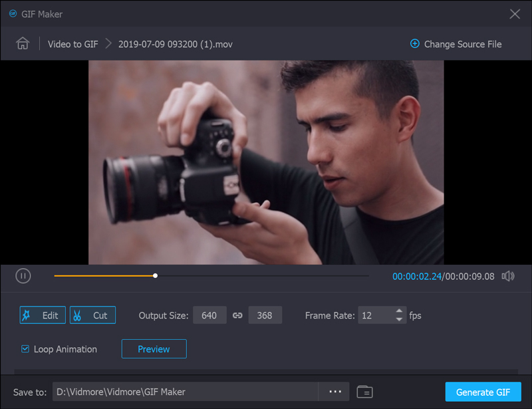
Task: Increase frame rate with up arrow
Action: [399, 311]
